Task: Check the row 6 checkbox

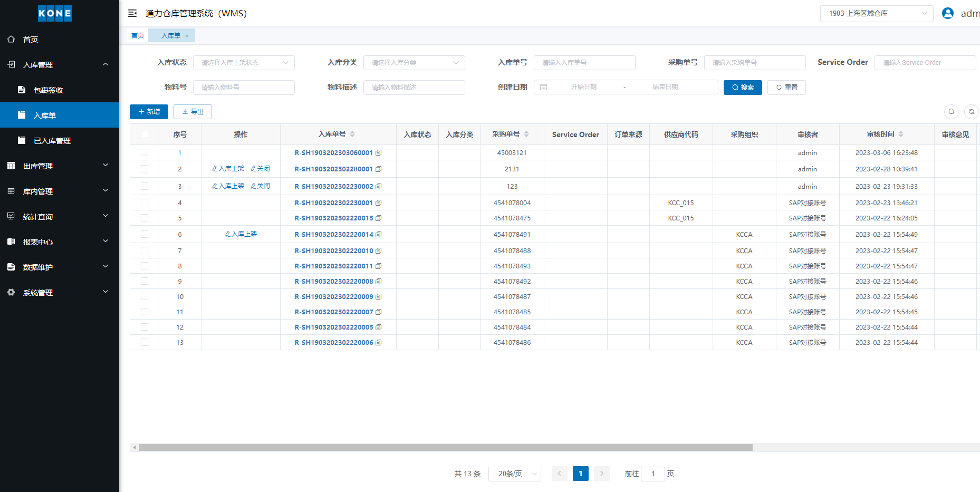Action: [145, 234]
